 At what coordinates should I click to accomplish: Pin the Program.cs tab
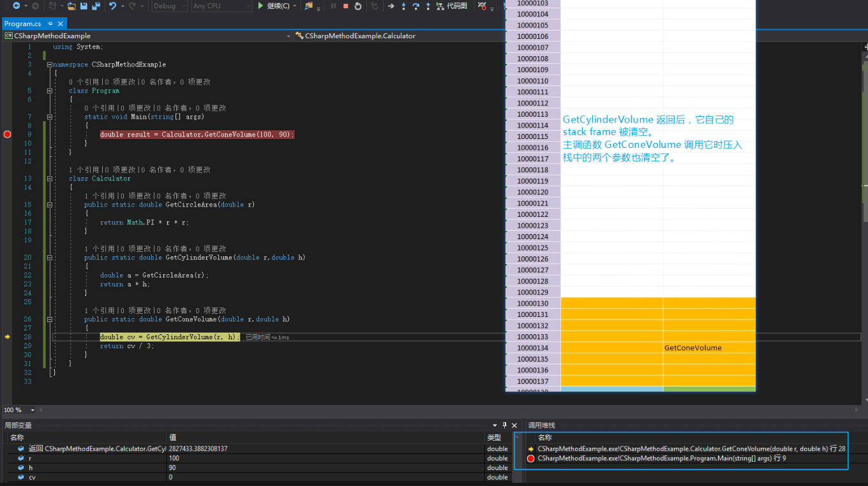coord(50,24)
